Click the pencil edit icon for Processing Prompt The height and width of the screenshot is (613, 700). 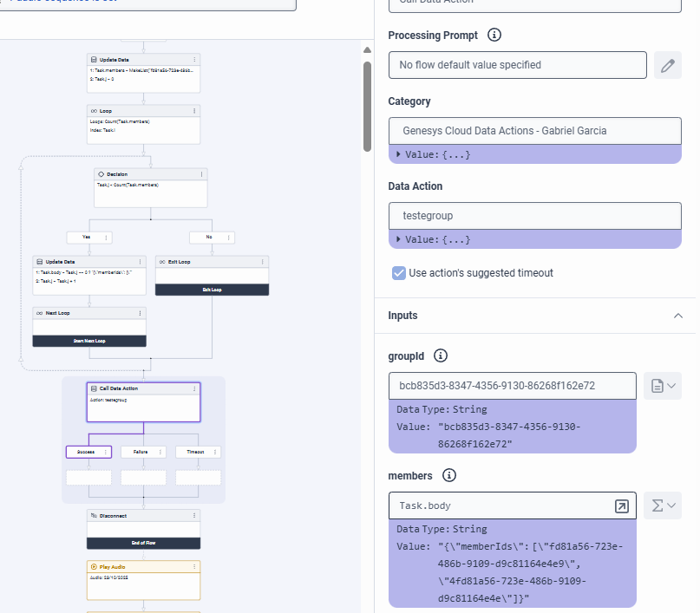pos(666,65)
